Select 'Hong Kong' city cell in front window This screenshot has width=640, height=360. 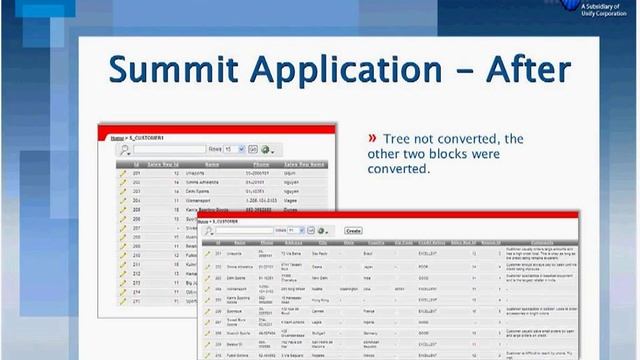[320, 300]
